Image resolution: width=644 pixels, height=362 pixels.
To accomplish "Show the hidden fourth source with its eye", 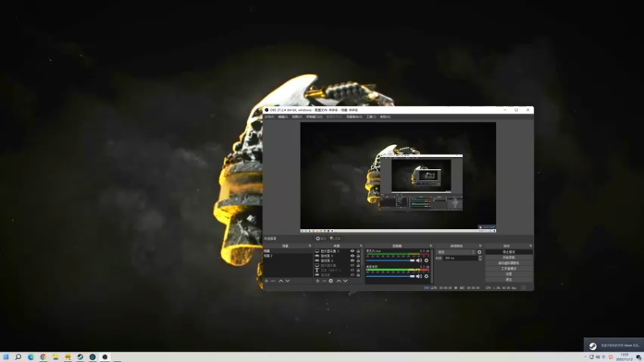I will click(x=352, y=265).
